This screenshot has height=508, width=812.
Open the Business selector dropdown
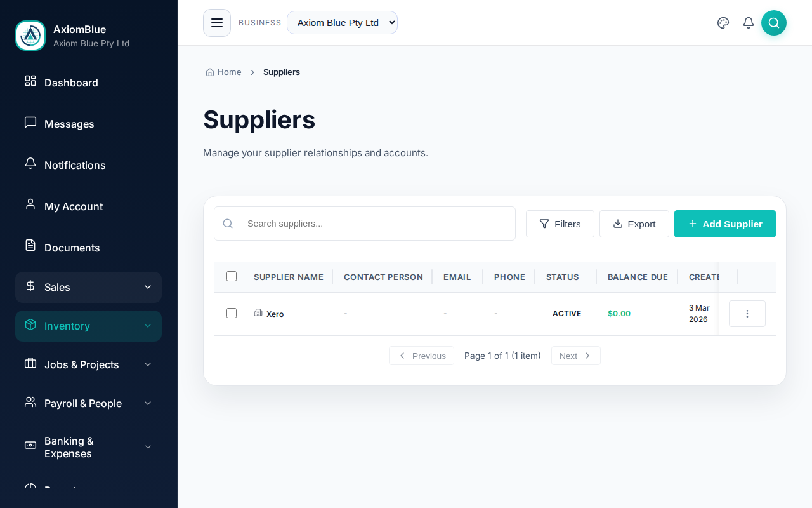(x=342, y=23)
